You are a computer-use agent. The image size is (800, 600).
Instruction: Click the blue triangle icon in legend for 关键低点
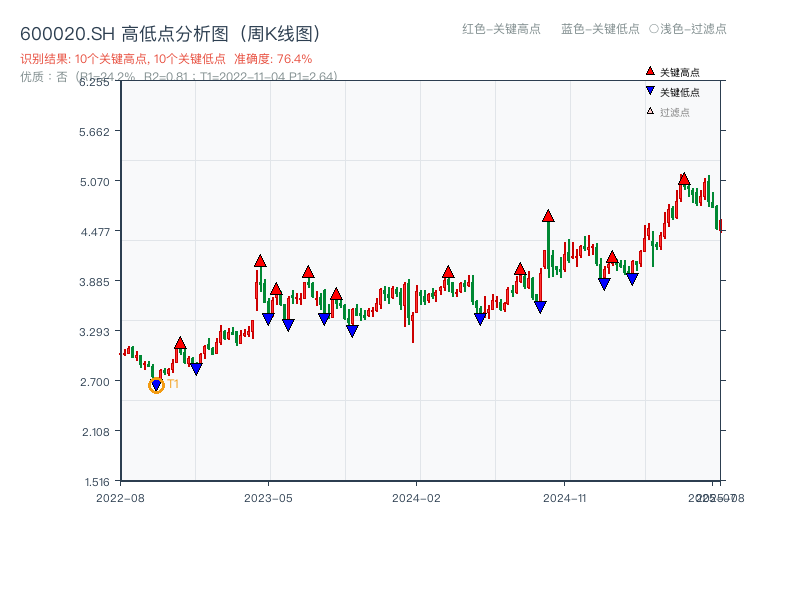650,92
